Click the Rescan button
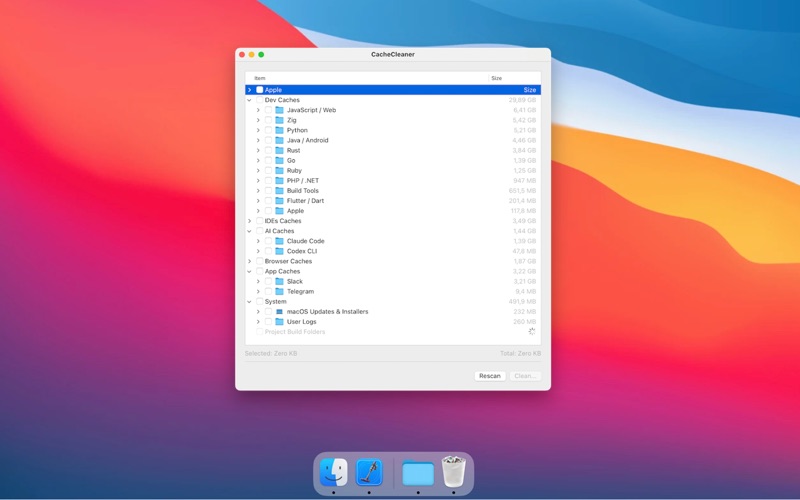The image size is (800, 500). (490, 376)
